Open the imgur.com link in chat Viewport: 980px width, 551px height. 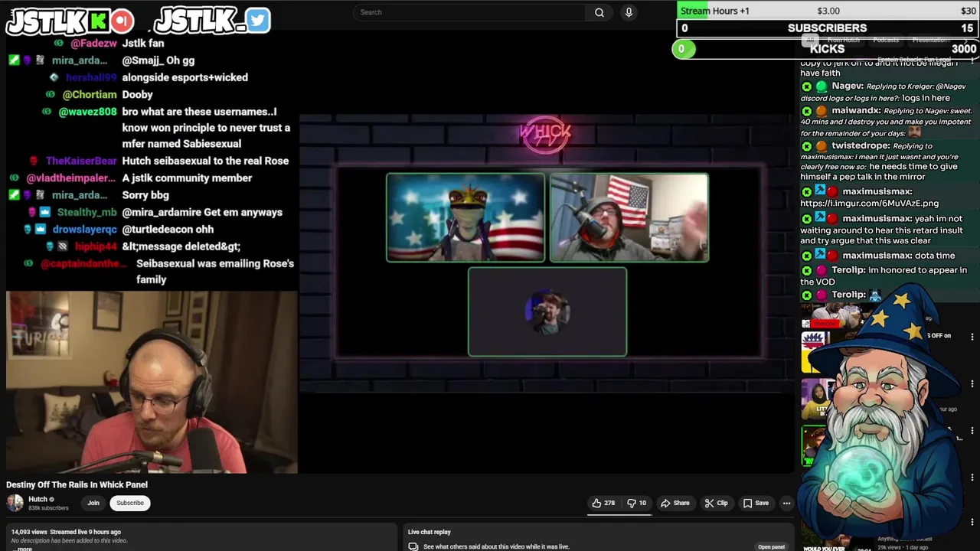tap(869, 204)
